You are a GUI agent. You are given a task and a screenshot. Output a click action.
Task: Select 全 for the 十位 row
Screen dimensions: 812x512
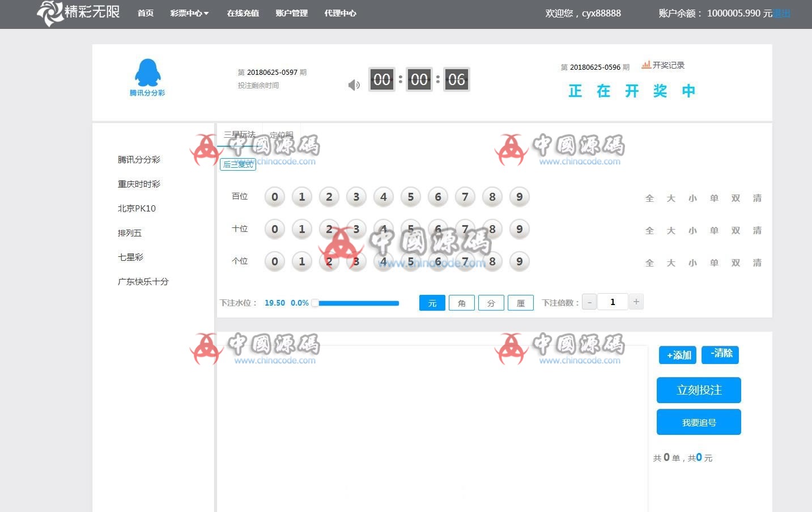[x=649, y=231]
